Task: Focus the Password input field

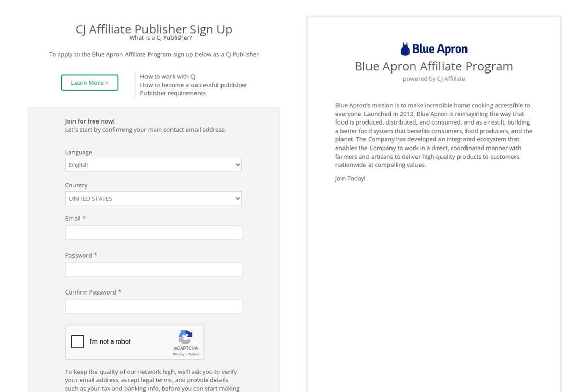Action: 154,269
